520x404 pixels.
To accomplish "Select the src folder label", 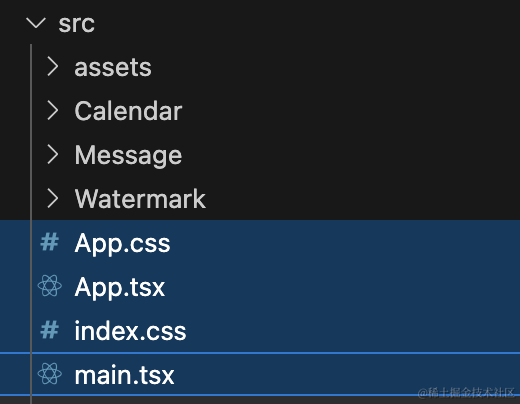I will tap(76, 24).
